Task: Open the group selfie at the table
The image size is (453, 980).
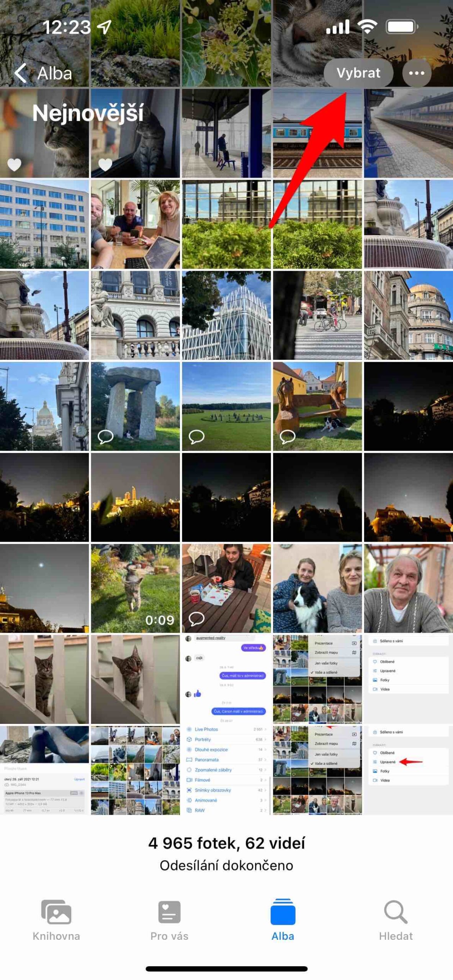Action: click(x=135, y=224)
